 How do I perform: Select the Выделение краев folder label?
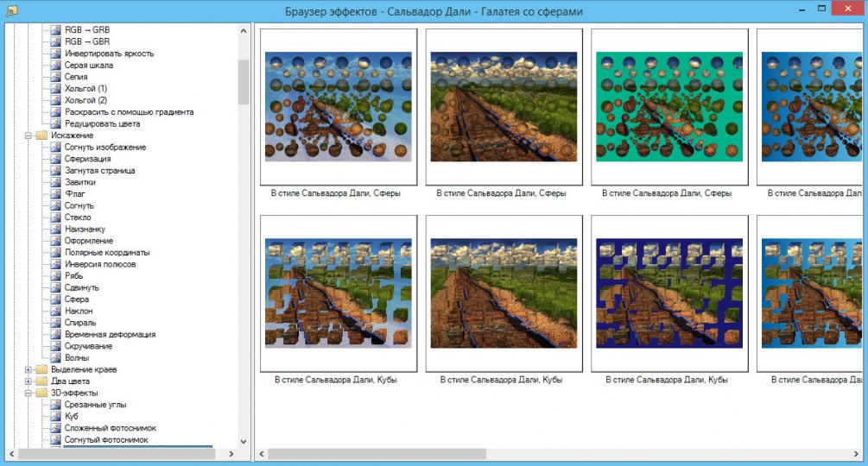click(84, 369)
